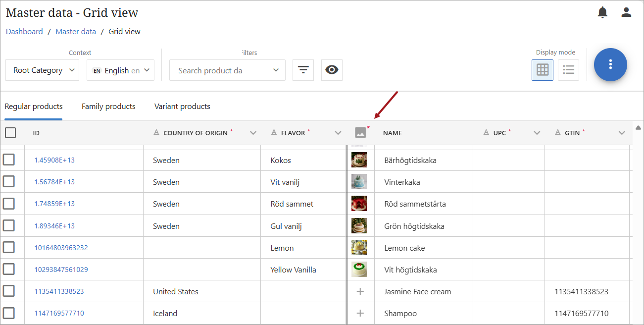Select the checkbox for row 10164803963232
The height and width of the screenshot is (325, 644).
pyautogui.click(x=9, y=247)
